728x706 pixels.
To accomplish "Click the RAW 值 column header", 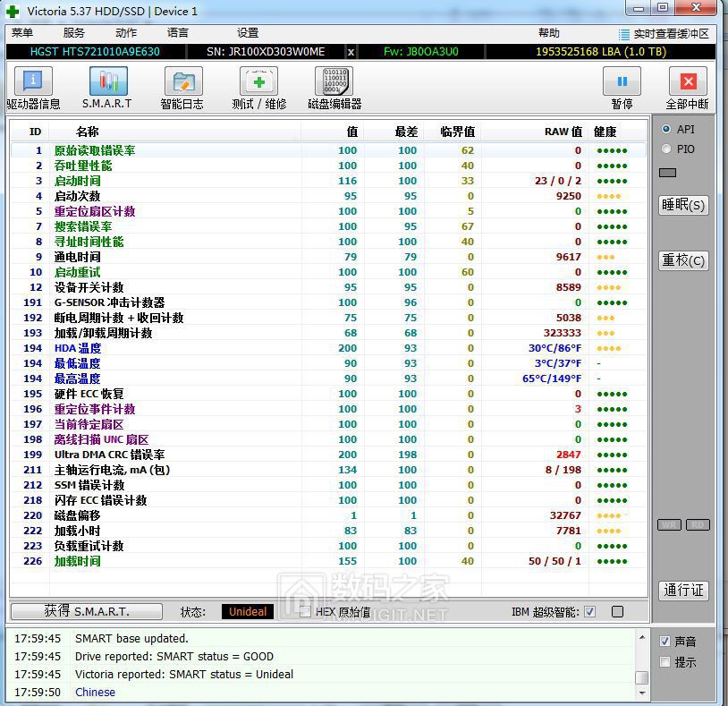I will 563,132.
